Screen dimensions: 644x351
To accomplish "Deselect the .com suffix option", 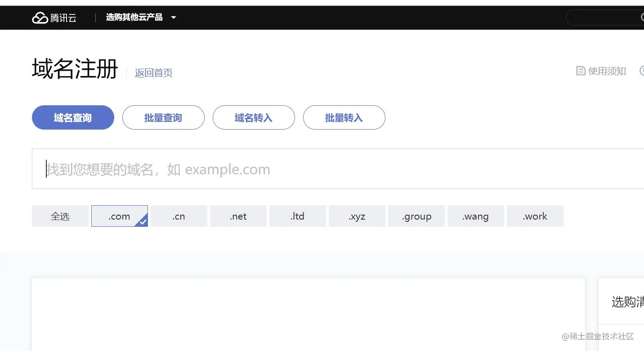I will [120, 216].
